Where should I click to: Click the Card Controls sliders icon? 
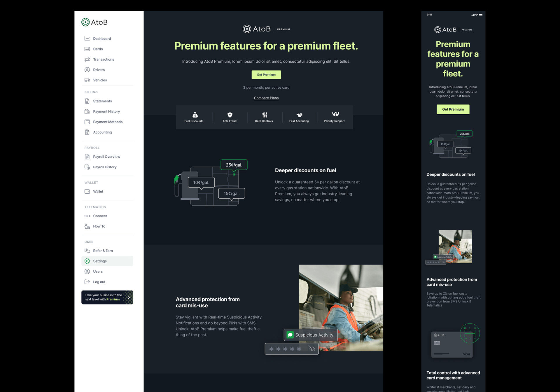click(265, 115)
